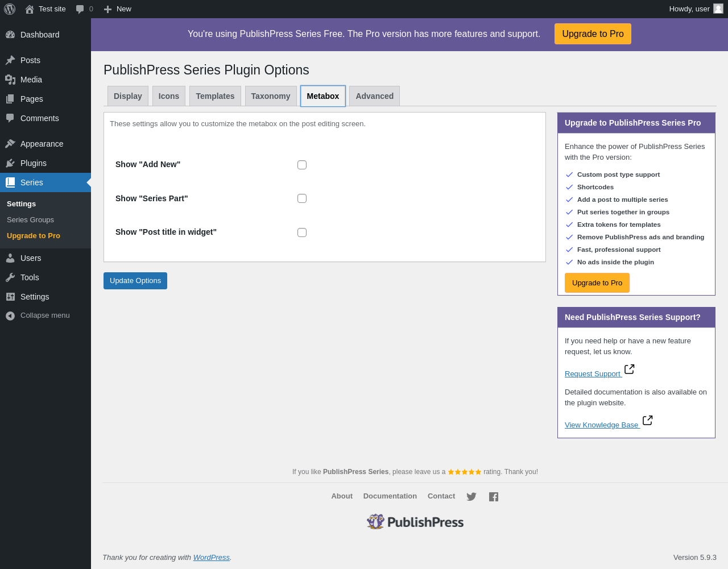The width and height of the screenshot is (728, 569).
Task: Check Show "Post title in widget" option
Action: 302,232
